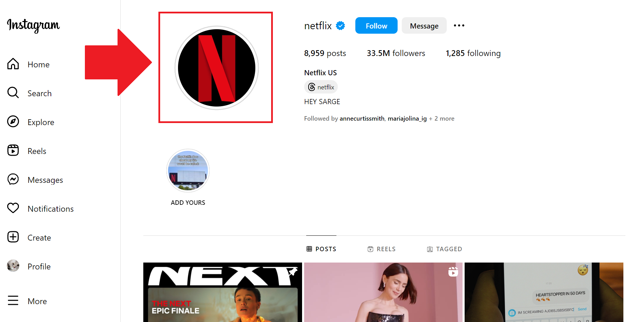Screen dimensions: 644x322
Task: Click the Threads icon beside netflix
Action: [311, 87]
